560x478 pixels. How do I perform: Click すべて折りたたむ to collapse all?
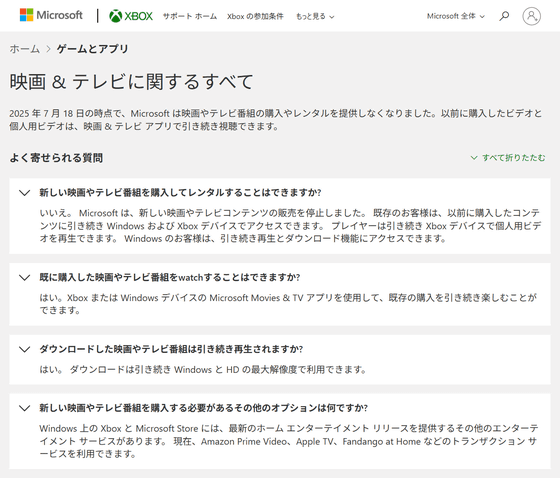(x=508, y=158)
